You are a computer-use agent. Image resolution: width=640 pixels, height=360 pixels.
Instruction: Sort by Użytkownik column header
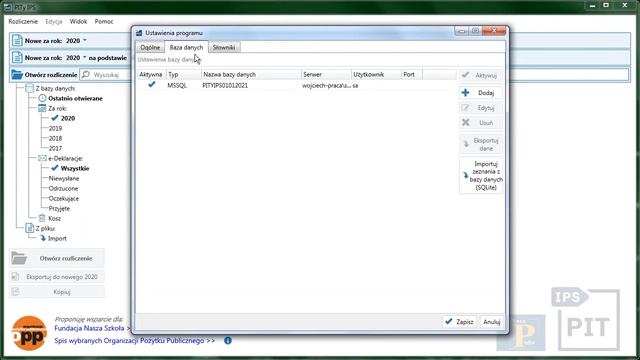376,75
